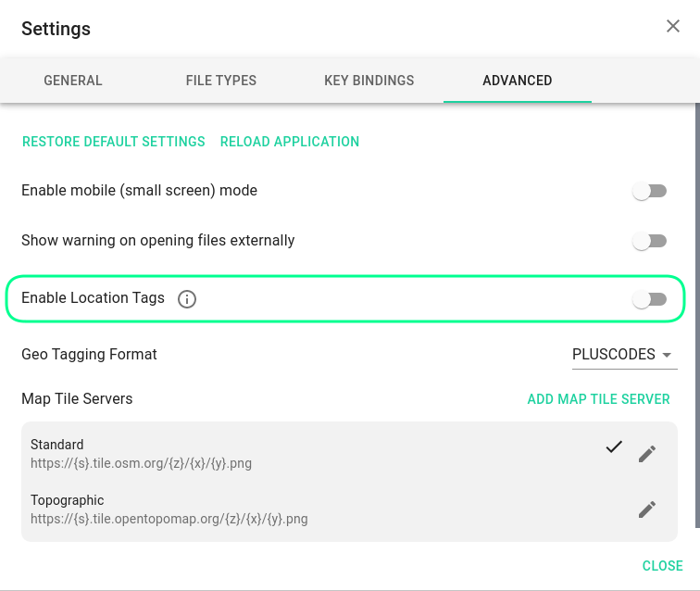Toggle Enable mobile (small screen) mode
The width and height of the screenshot is (700, 591).
click(650, 191)
